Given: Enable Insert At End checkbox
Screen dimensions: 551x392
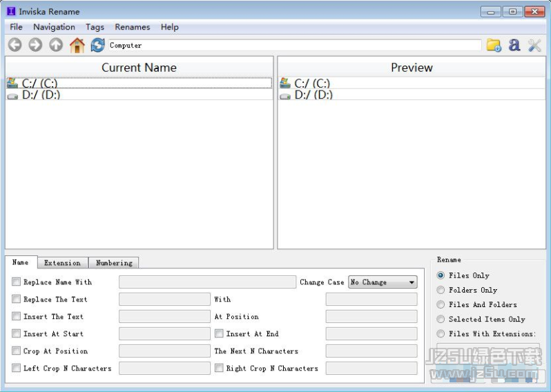Looking at the screenshot, I should coord(219,333).
